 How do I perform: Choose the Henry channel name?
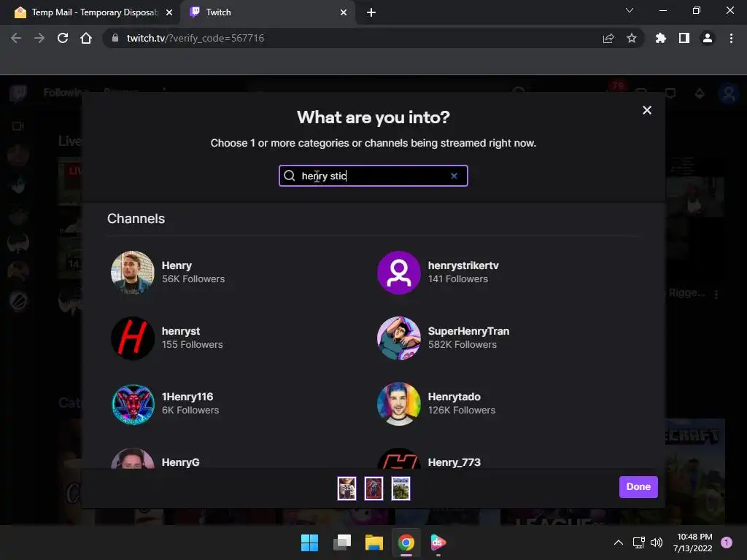tap(177, 265)
